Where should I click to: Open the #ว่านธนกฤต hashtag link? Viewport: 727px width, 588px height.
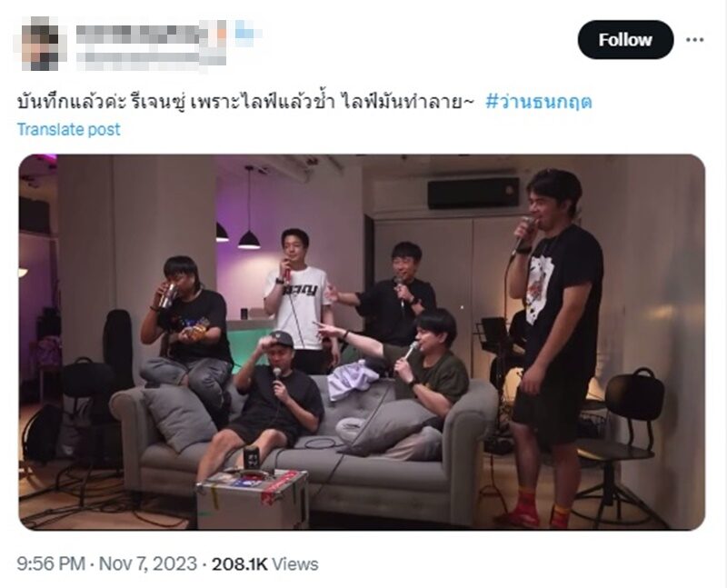pos(538,101)
